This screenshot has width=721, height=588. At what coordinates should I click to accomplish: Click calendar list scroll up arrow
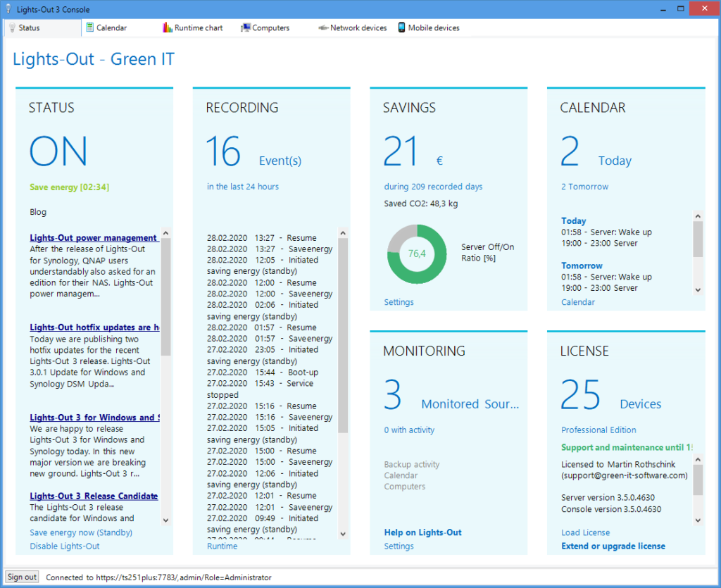tap(698, 216)
